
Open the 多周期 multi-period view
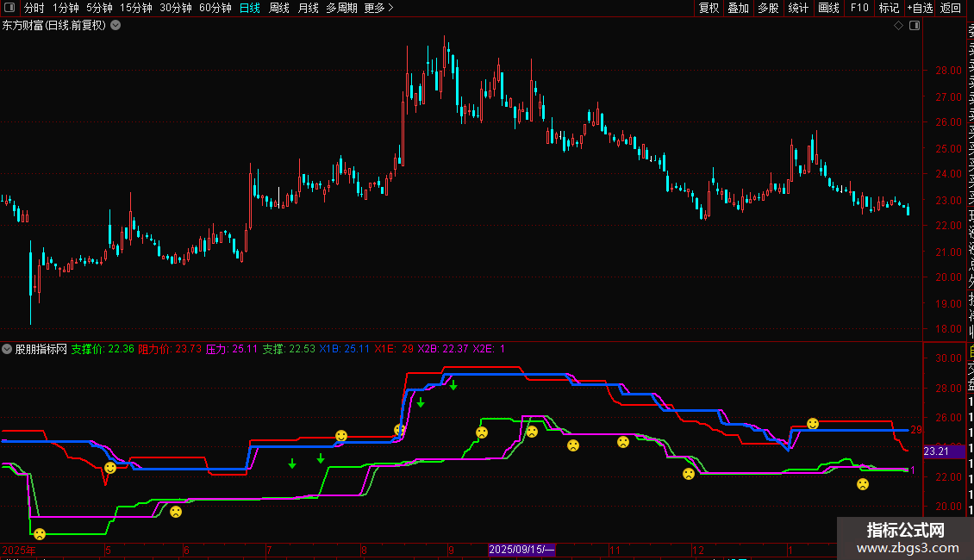coord(341,8)
